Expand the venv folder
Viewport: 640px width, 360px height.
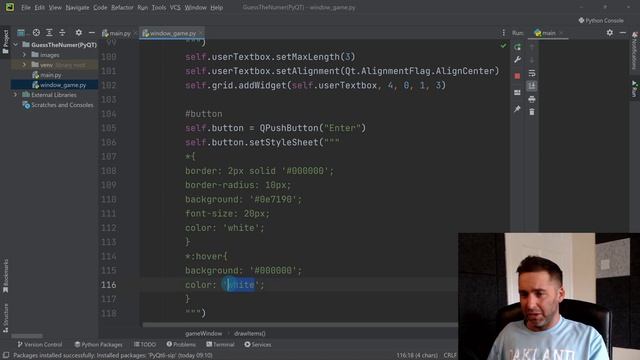pos(24,65)
